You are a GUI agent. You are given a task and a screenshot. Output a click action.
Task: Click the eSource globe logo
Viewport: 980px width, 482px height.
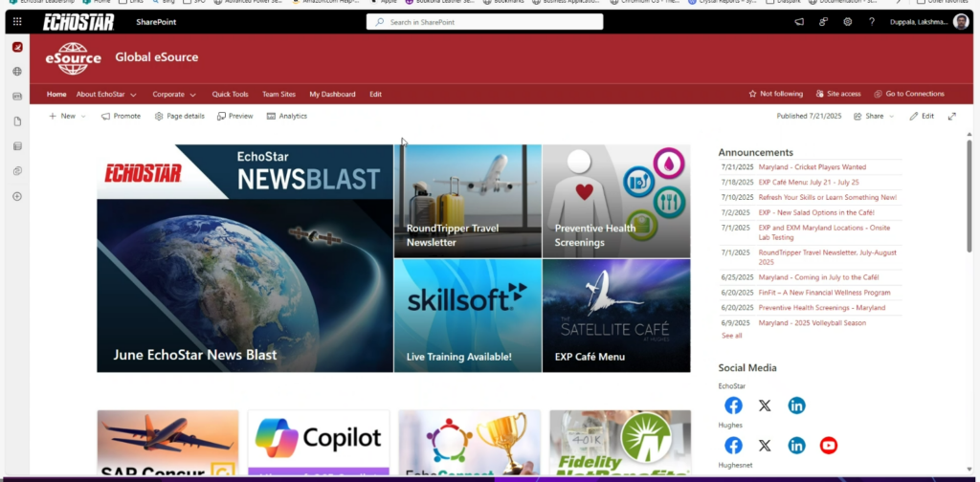pos(73,58)
